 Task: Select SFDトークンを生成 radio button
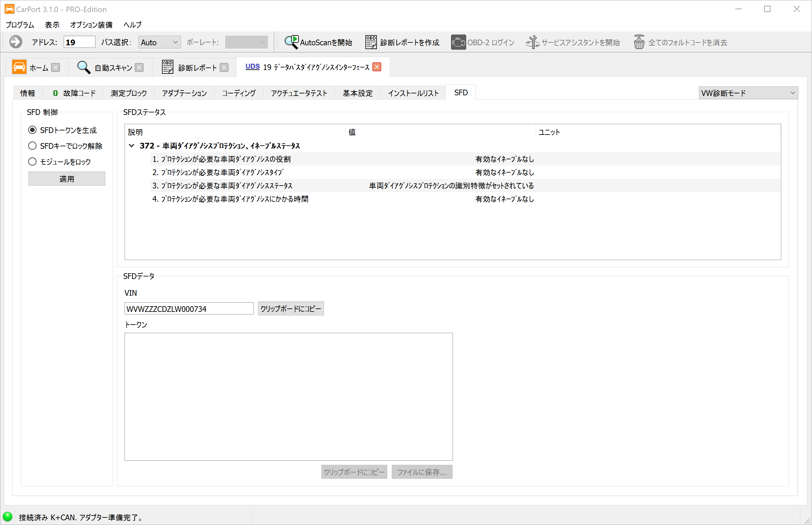(x=32, y=130)
